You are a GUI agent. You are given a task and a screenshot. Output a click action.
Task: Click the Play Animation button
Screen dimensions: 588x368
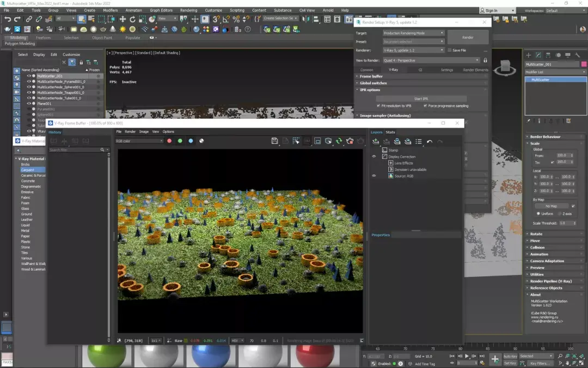[467, 356]
